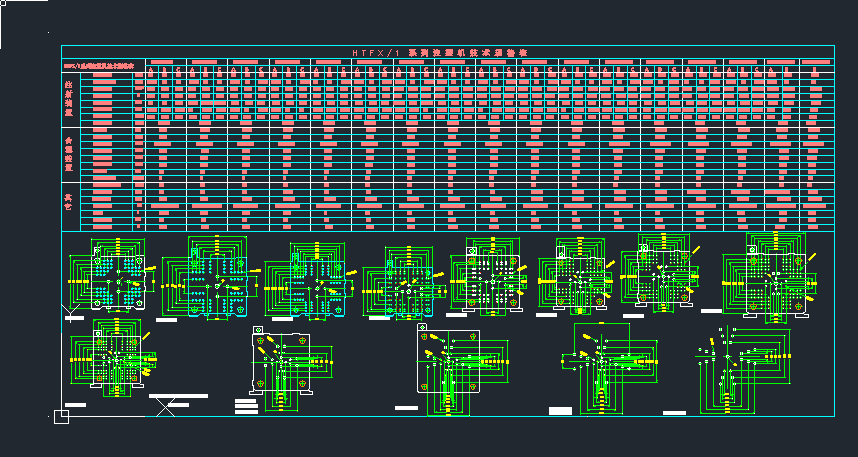This screenshot has height=457, width=858.
Task: Select the UCS origin square at bottom-left corner
Action: tap(61, 416)
